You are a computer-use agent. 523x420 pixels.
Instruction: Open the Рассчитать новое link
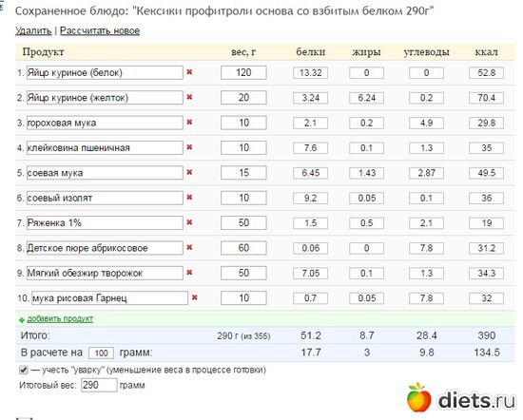[x=100, y=30]
